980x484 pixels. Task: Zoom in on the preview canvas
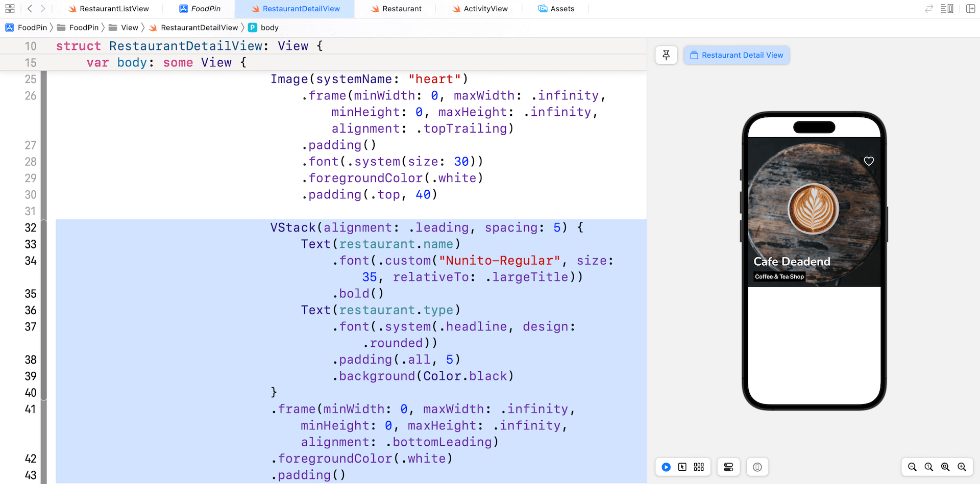(x=962, y=467)
